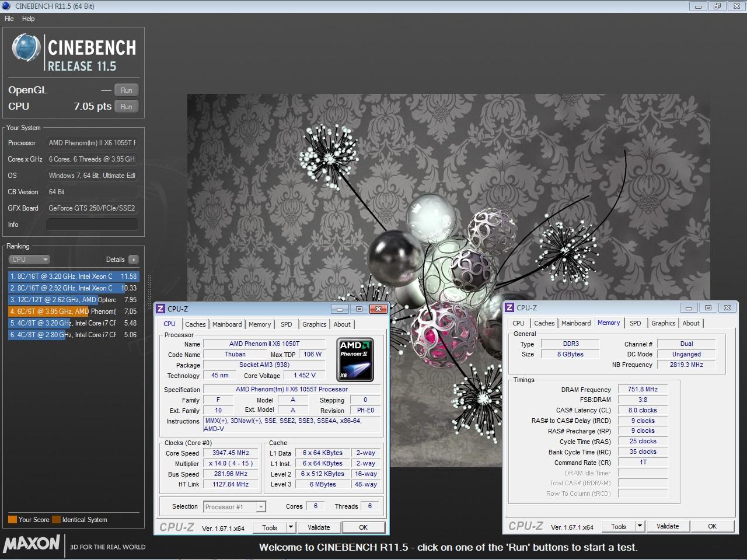Click the CPU-Z icon in left window title bar
The image size is (747, 560).
point(161,309)
